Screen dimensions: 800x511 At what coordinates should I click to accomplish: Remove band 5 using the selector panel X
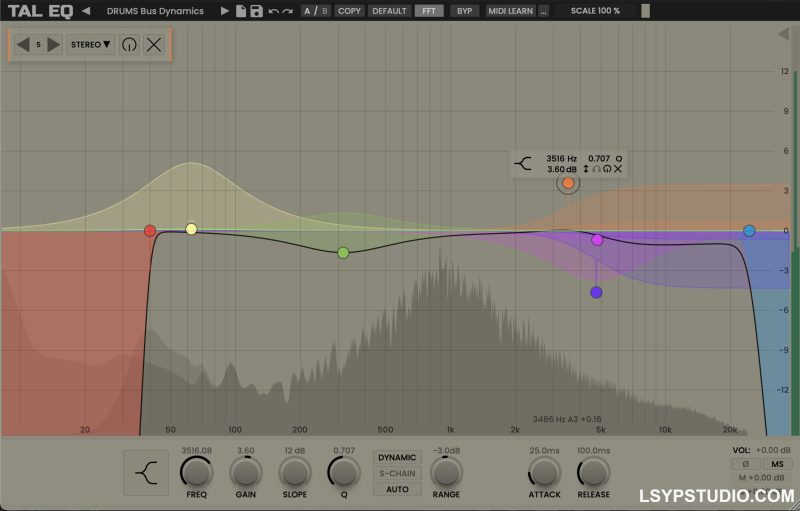[154, 45]
